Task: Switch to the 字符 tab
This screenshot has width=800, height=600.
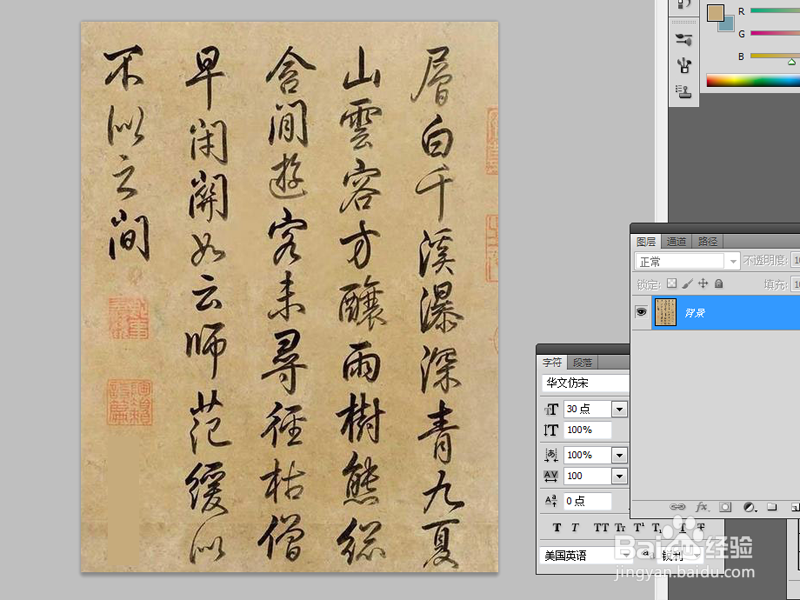Action: [x=552, y=362]
